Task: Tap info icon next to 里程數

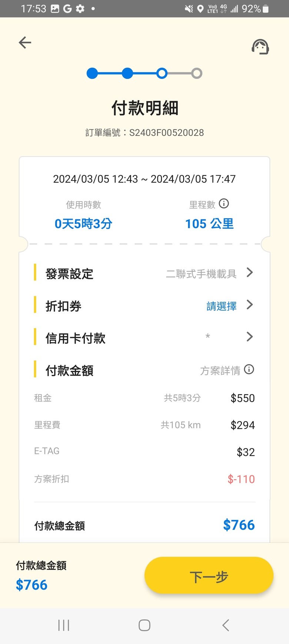Action: [224, 203]
